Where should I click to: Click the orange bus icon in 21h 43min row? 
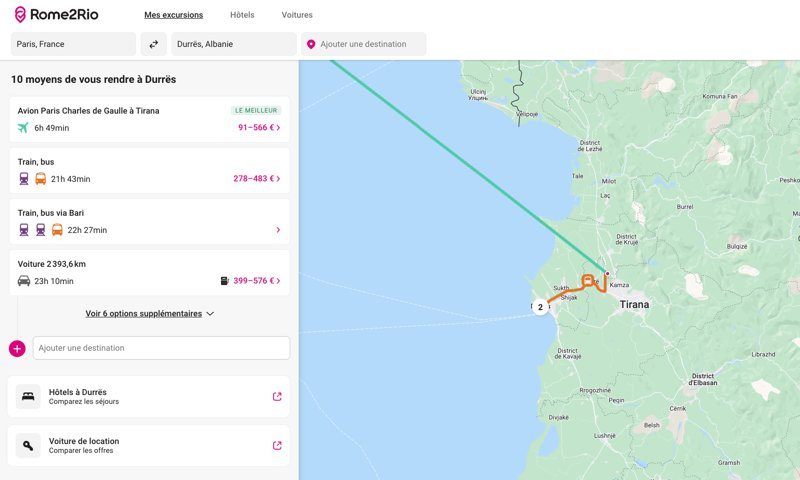click(x=41, y=179)
